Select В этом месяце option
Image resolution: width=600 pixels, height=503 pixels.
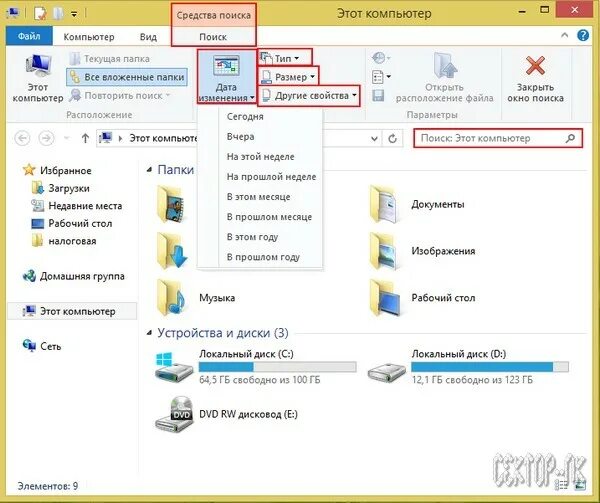[x=258, y=197]
